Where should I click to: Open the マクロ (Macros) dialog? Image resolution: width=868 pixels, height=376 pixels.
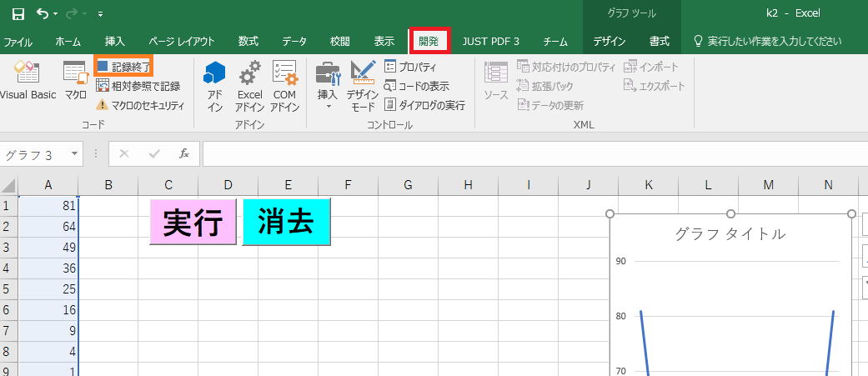(75, 80)
